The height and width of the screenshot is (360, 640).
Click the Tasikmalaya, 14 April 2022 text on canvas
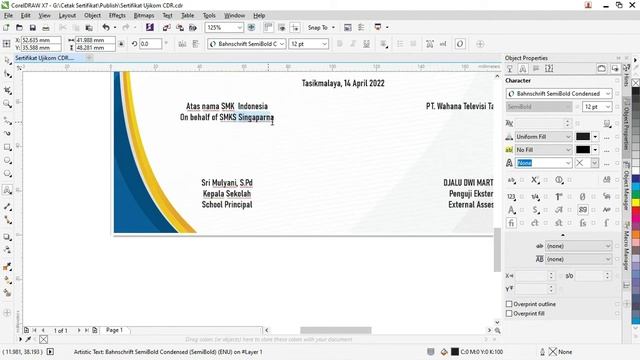(x=343, y=83)
